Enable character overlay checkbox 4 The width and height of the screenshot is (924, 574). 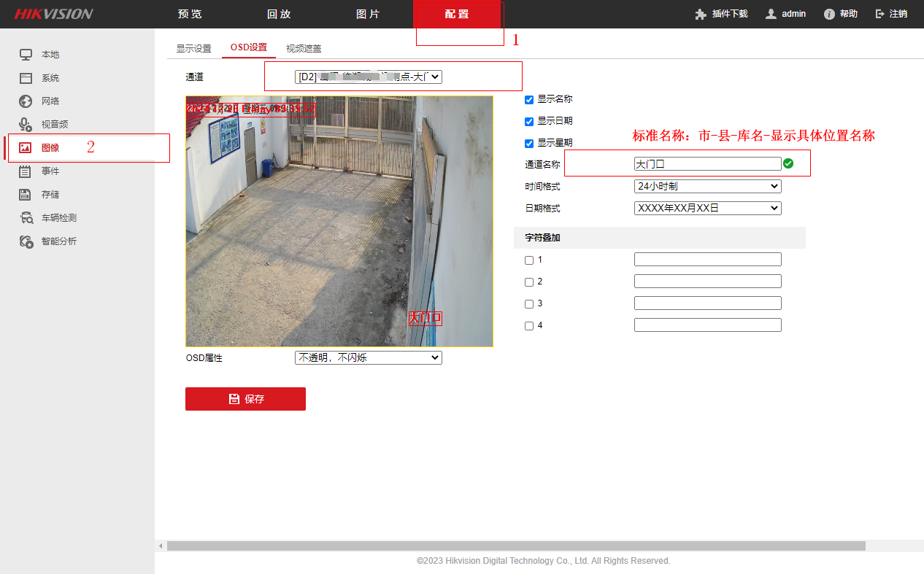click(x=529, y=326)
